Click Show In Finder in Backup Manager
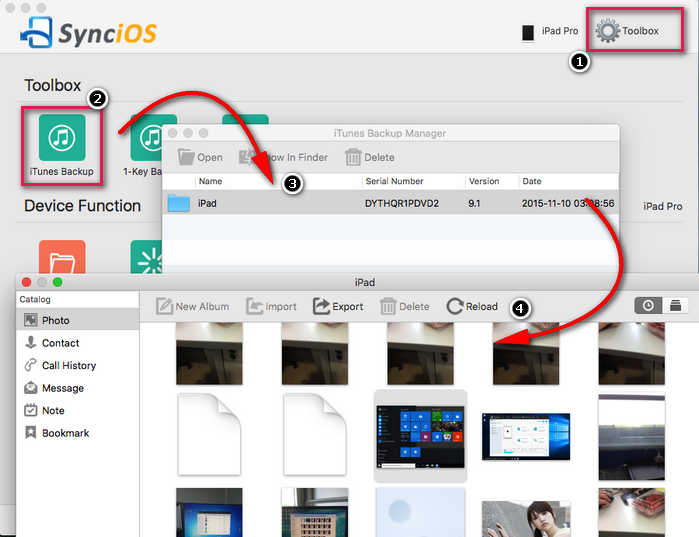The image size is (699, 537). (284, 157)
